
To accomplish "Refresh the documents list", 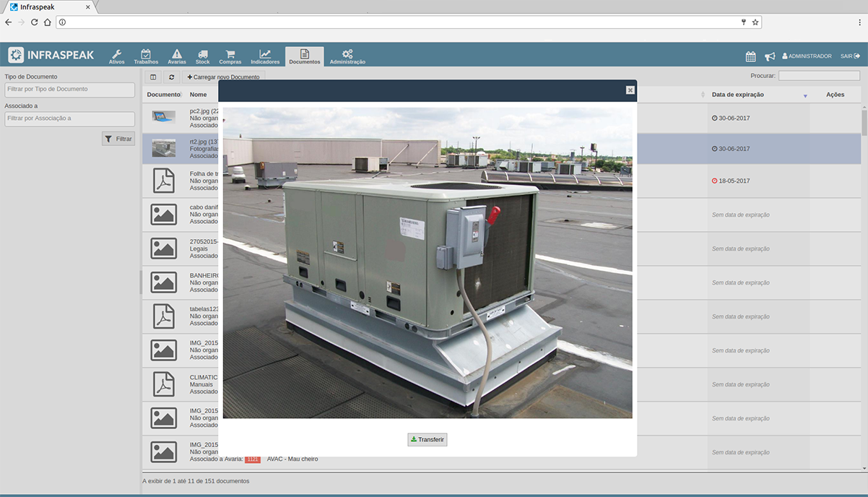I will (171, 77).
